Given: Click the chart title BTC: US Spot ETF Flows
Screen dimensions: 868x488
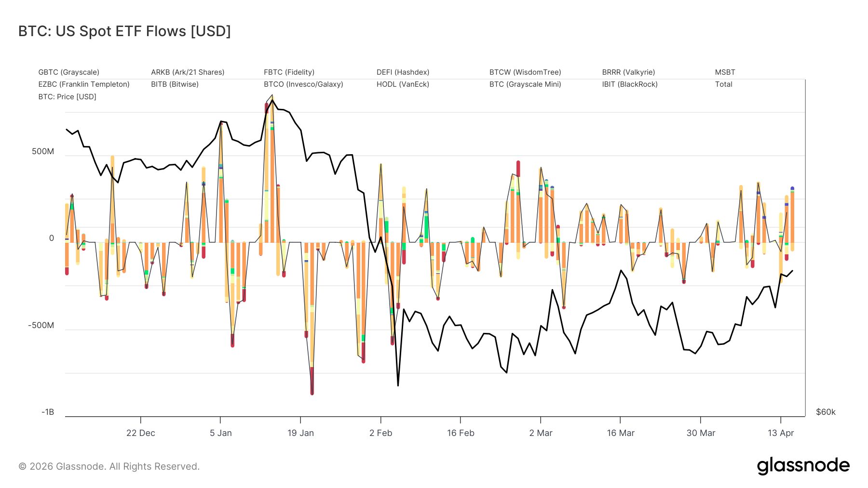Looking at the screenshot, I should point(124,31).
